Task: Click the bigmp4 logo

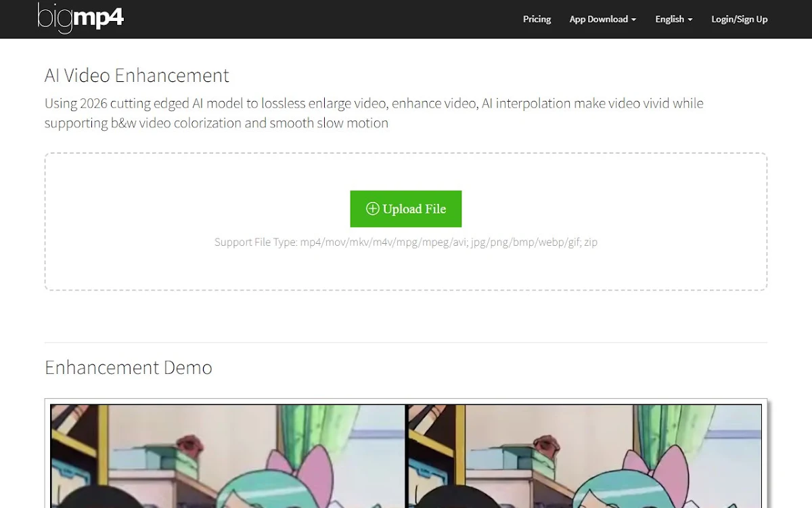Action: click(x=81, y=18)
